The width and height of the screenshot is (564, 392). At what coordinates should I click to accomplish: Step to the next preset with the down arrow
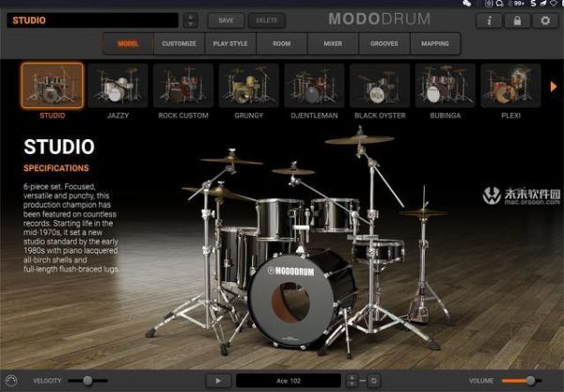point(191,24)
